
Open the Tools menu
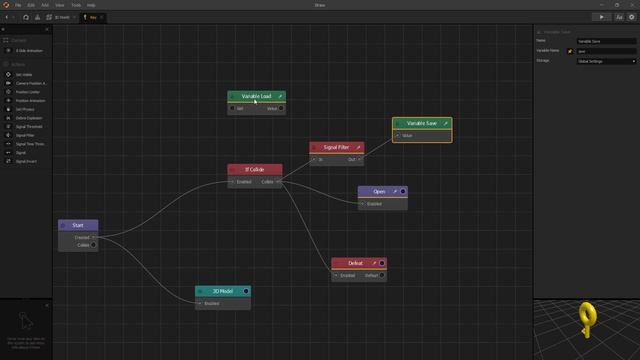coord(76,5)
